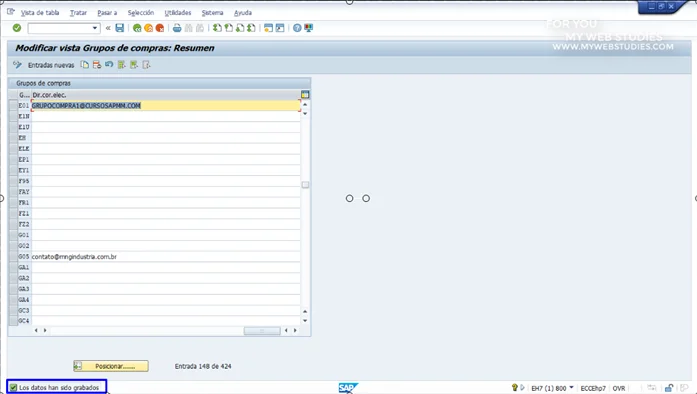Click the vertical scrollbar handle in the table
This screenshot has height=394, width=697.
coord(305,185)
